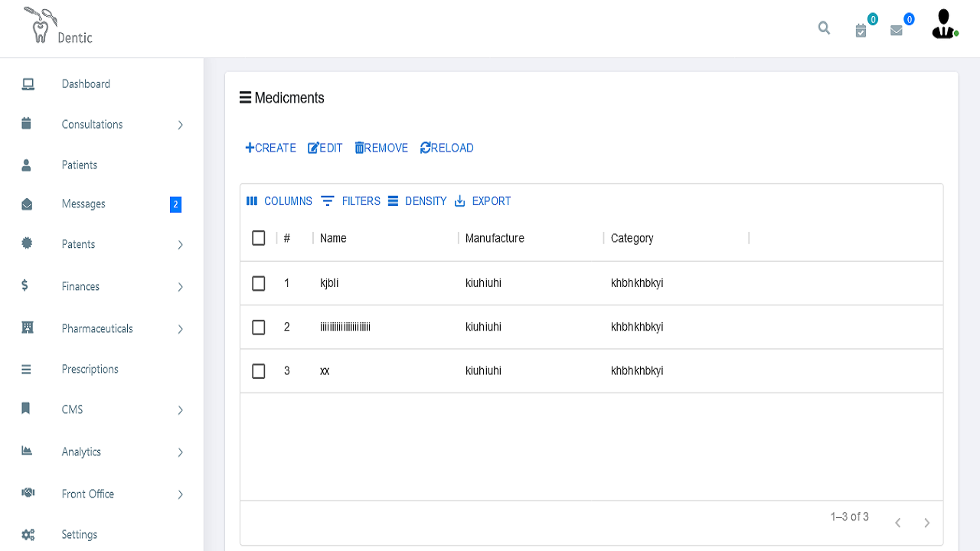The height and width of the screenshot is (551, 980).
Task: Open the calendar notifications icon
Action: (861, 31)
